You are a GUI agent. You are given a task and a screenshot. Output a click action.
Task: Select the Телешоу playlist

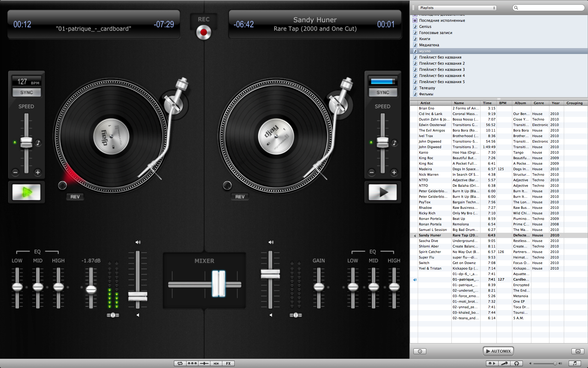click(x=499, y=88)
